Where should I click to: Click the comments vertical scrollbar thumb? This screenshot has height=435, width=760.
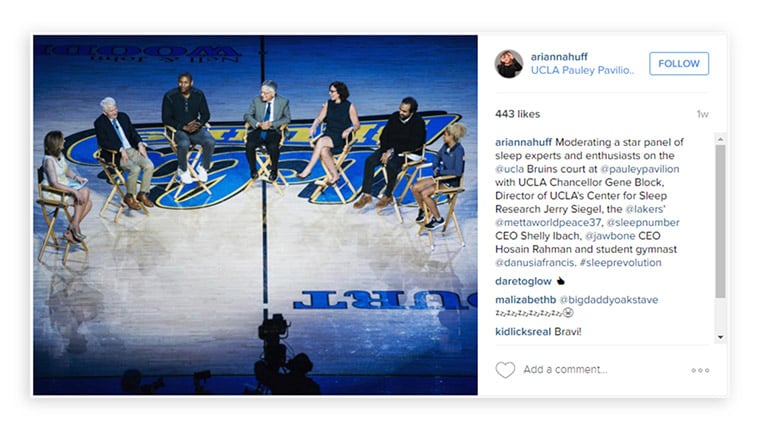click(x=720, y=221)
